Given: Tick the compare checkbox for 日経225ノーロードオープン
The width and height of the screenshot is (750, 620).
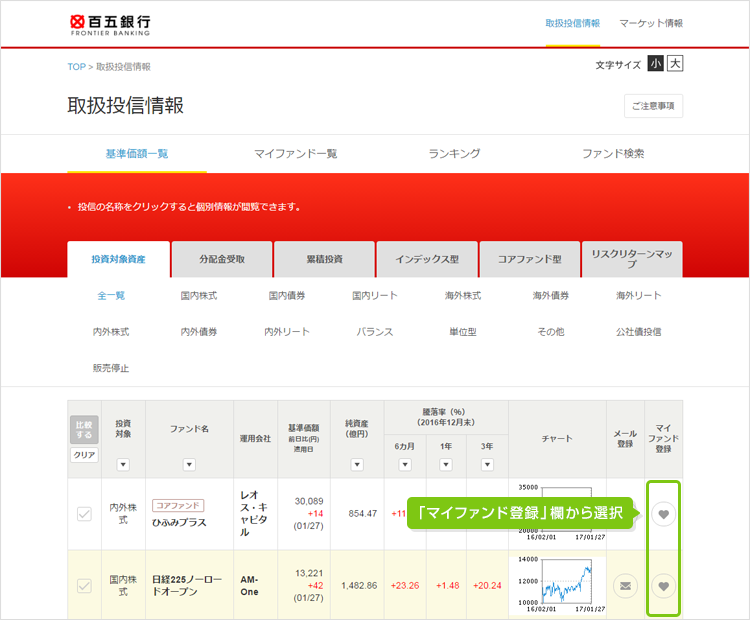Looking at the screenshot, I should (x=85, y=586).
